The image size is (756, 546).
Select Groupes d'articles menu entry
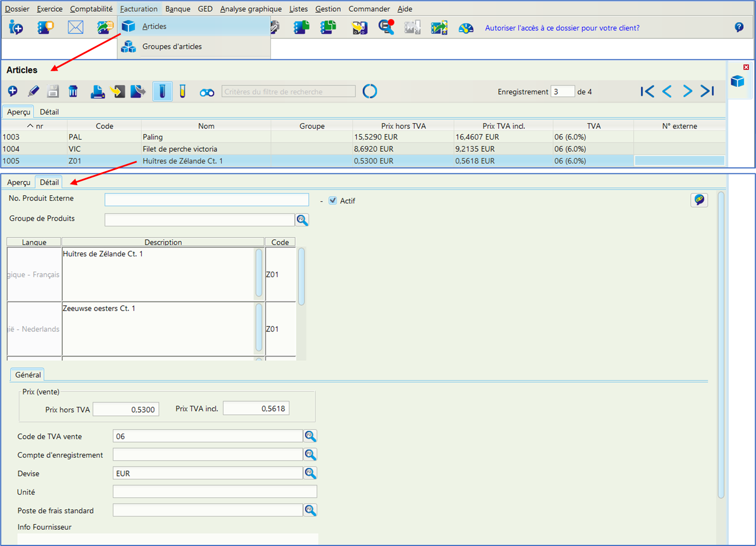point(193,46)
